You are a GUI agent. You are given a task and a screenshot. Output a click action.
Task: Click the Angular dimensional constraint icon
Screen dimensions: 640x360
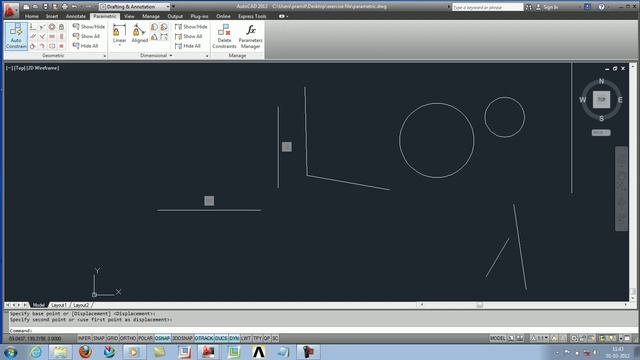point(154,37)
